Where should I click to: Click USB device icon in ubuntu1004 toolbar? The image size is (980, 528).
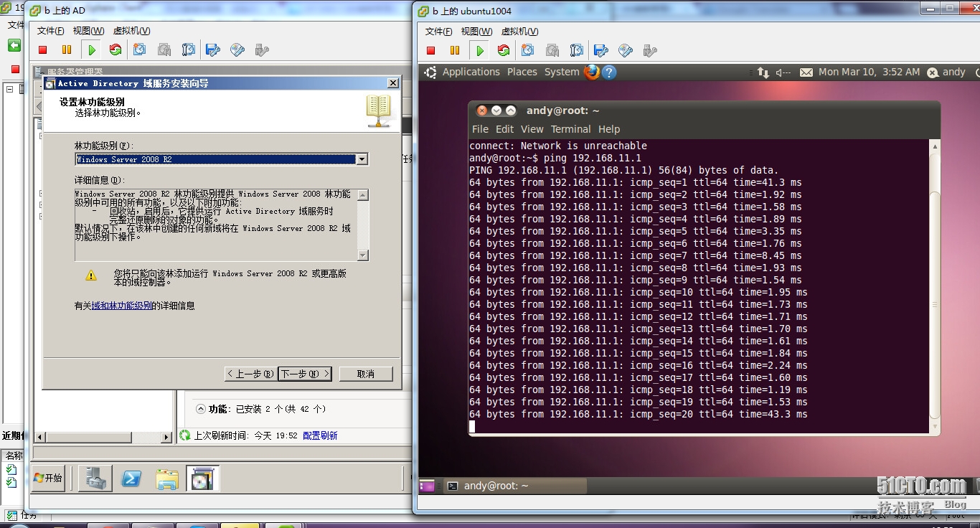point(650,50)
